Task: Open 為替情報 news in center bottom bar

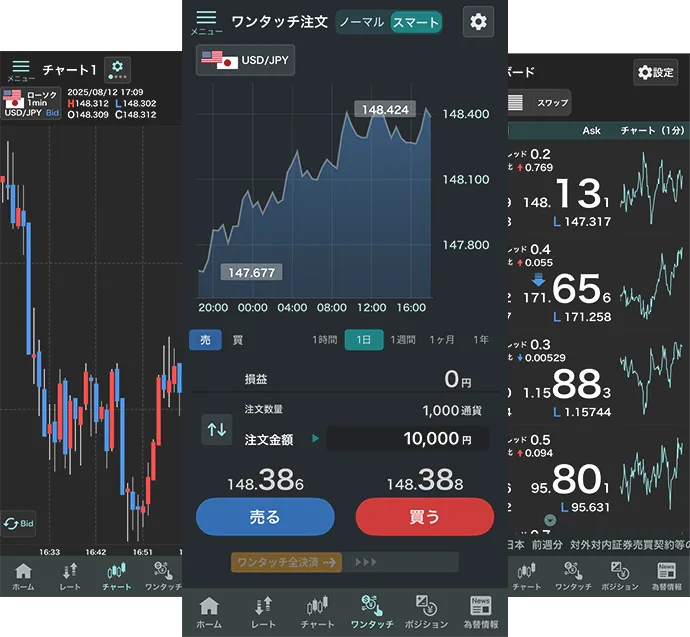Action: (x=479, y=612)
